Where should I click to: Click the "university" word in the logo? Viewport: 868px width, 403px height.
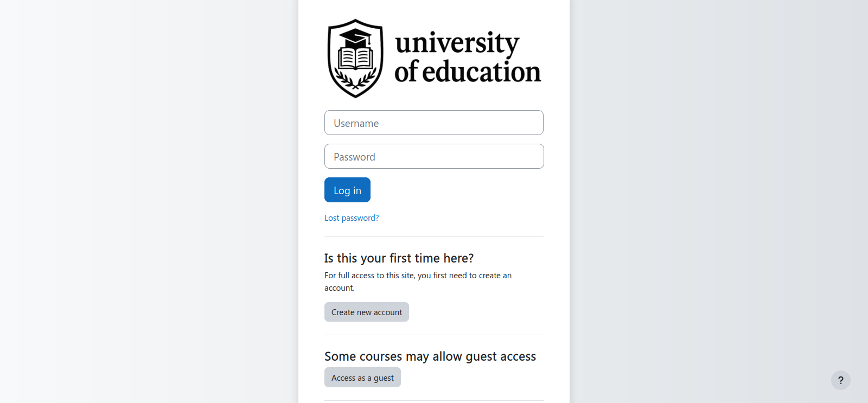[457, 43]
